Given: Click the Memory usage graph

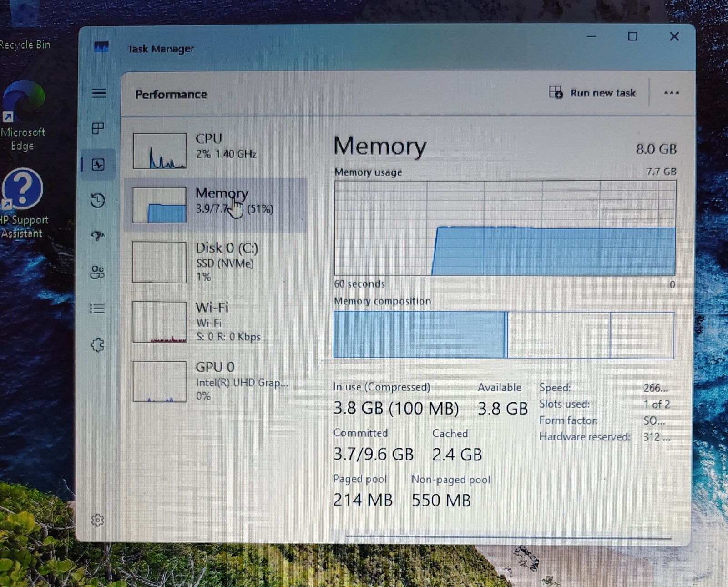Looking at the screenshot, I should coord(505,228).
